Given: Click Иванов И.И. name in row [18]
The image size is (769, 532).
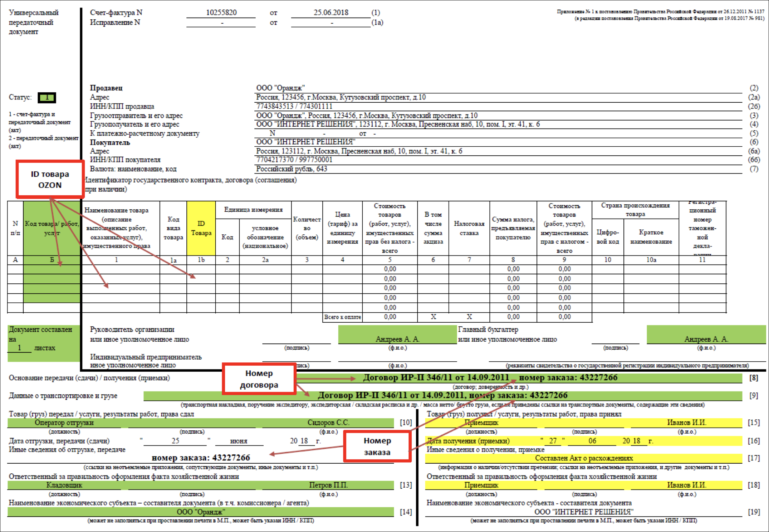Looking at the screenshot, I should tap(686, 485).
